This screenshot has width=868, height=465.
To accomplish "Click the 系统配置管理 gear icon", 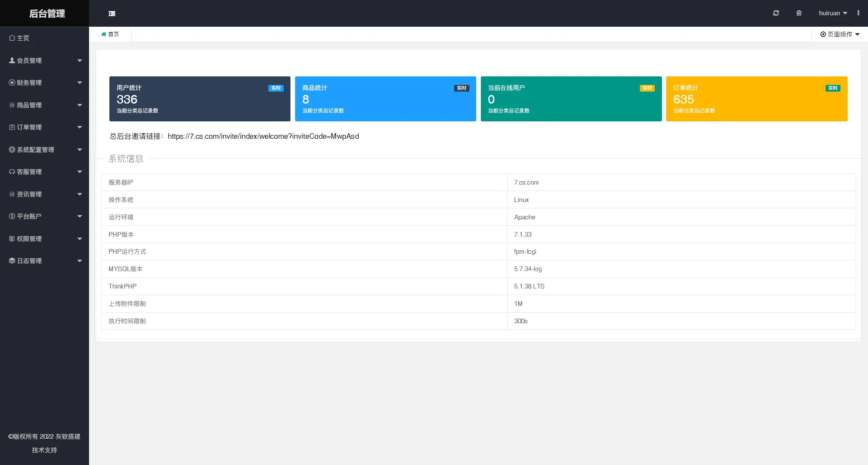I will (12, 150).
